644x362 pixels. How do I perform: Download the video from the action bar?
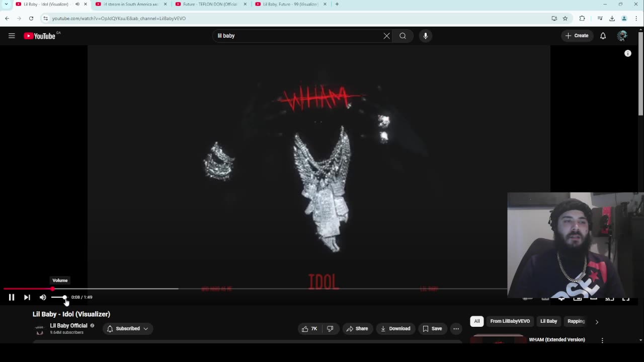[395, 329]
